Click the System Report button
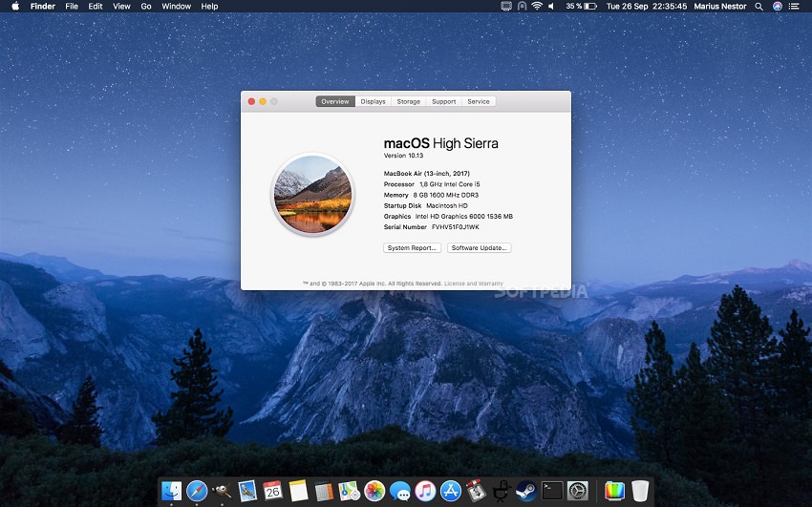812x507 pixels. (413, 247)
